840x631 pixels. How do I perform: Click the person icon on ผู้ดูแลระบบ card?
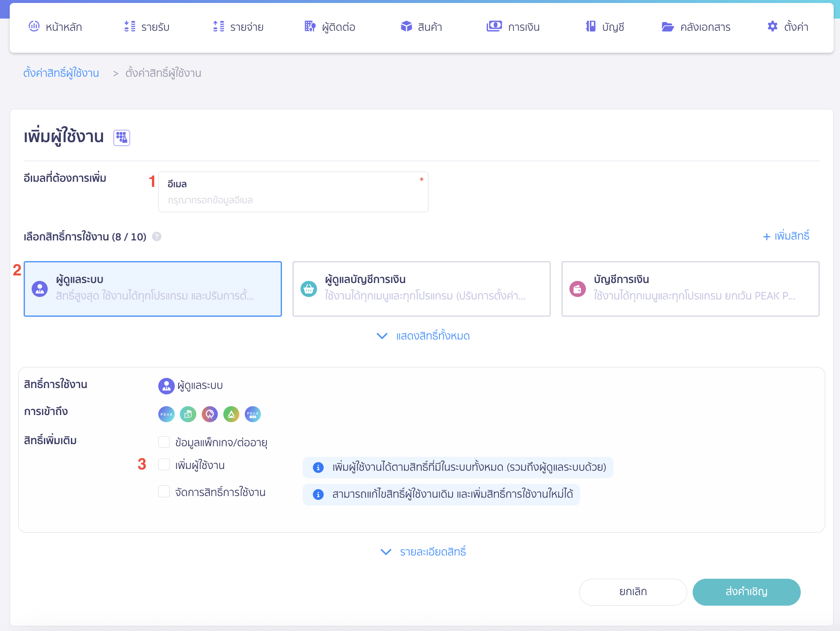coord(39,289)
